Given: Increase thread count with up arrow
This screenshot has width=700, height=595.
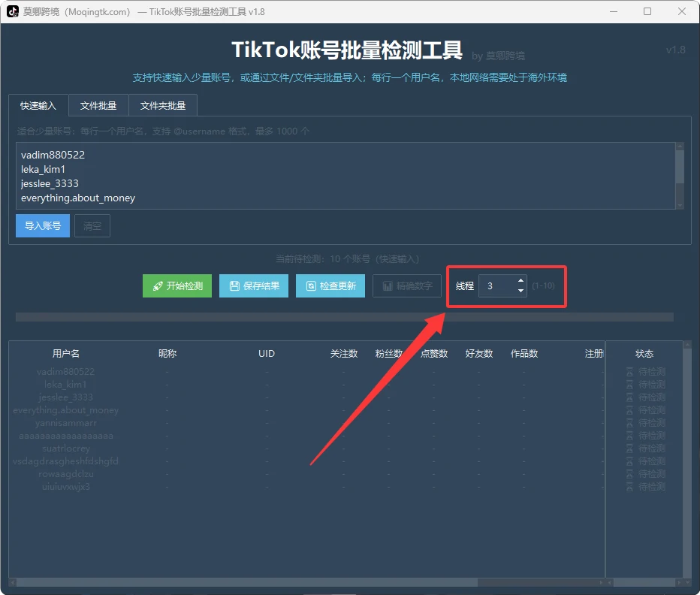Looking at the screenshot, I should point(520,280).
